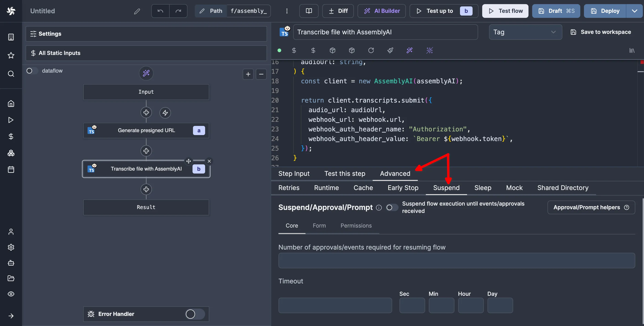Enable the Suspend/Approval/Prompt toggle

(x=391, y=207)
